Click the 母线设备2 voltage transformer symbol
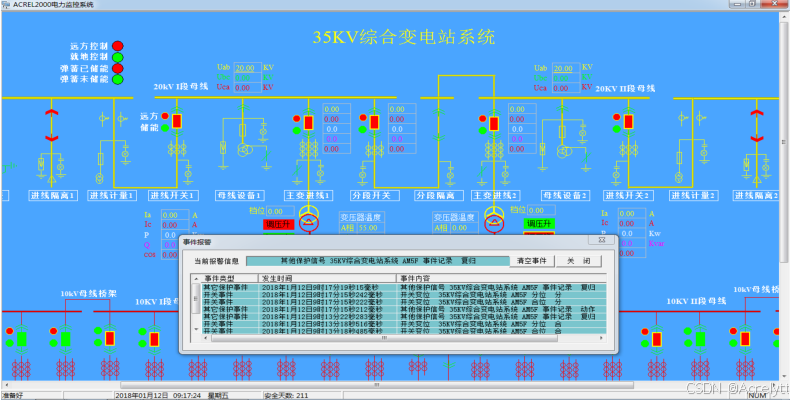Screen dimensions: 793x402 click(x=563, y=151)
